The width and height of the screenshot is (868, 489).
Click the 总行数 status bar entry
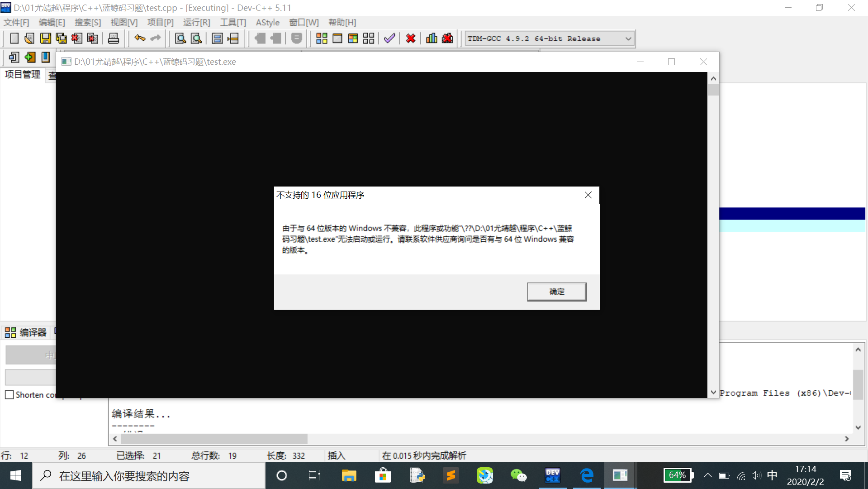click(214, 455)
